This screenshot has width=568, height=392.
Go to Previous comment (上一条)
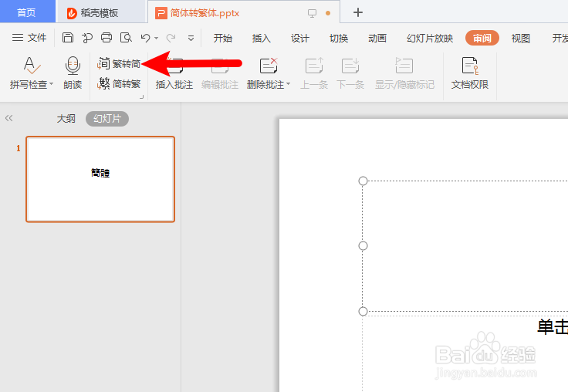click(314, 73)
